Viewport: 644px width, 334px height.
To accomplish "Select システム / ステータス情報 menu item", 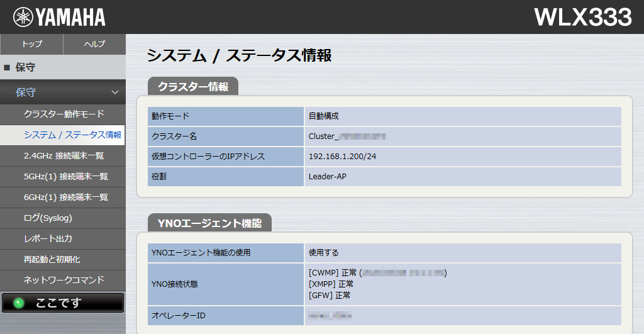I will coord(62,135).
